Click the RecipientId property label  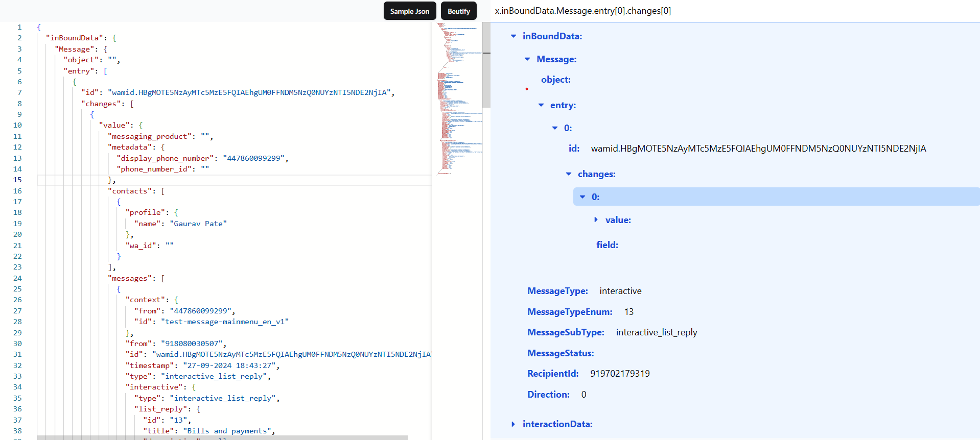553,374
